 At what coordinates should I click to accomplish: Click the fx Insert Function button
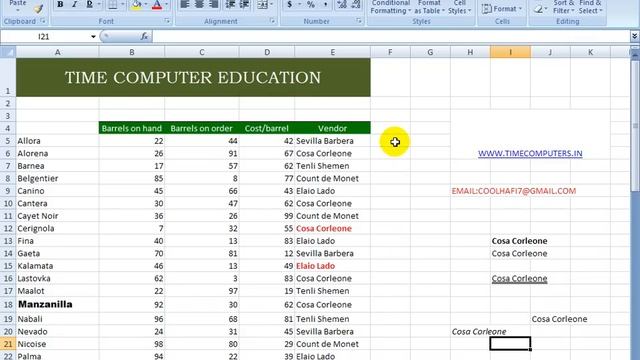point(144,36)
